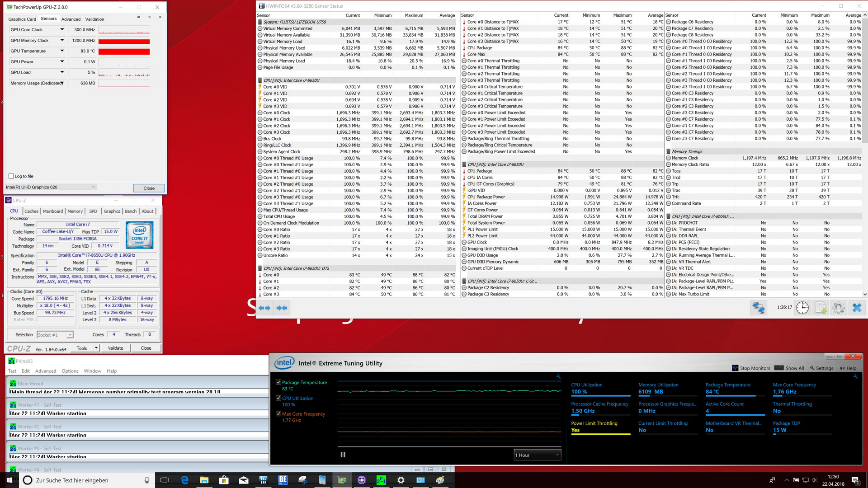Open File Explorer from taskbar
Image resolution: width=868 pixels, height=488 pixels.
tap(204, 480)
